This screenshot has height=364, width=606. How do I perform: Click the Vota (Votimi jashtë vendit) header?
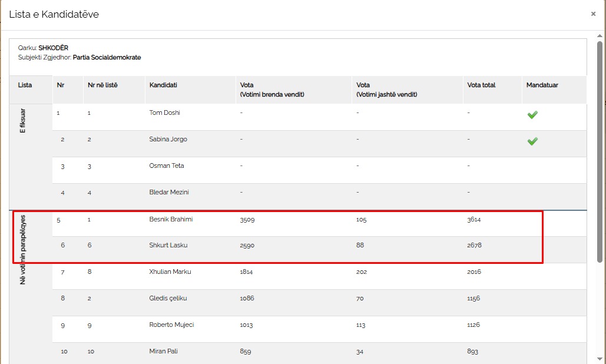[x=388, y=90]
